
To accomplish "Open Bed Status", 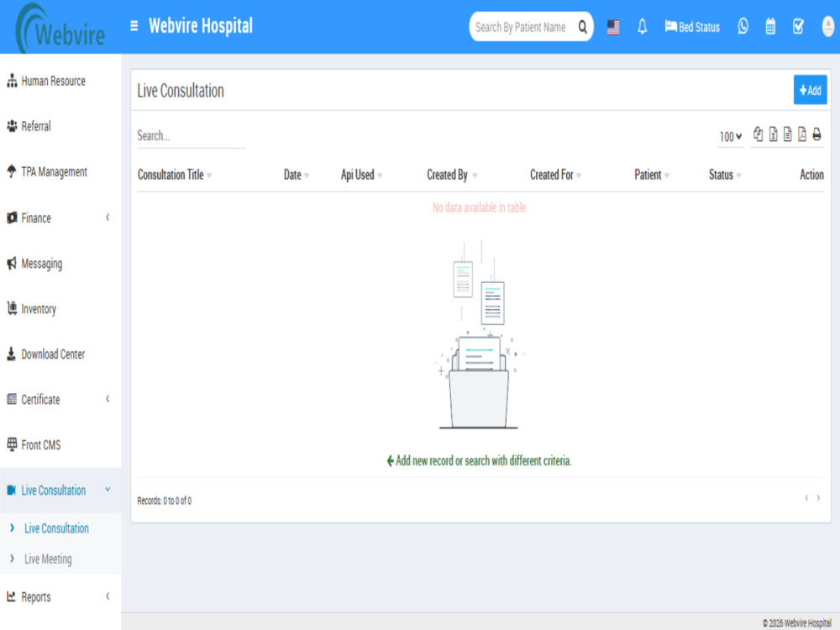I will click(692, 27).
